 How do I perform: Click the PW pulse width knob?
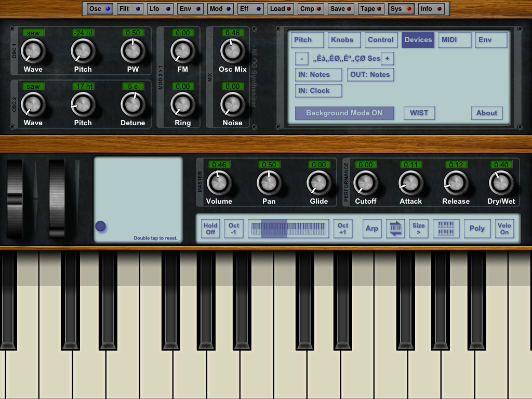click(x=132, y=50)
